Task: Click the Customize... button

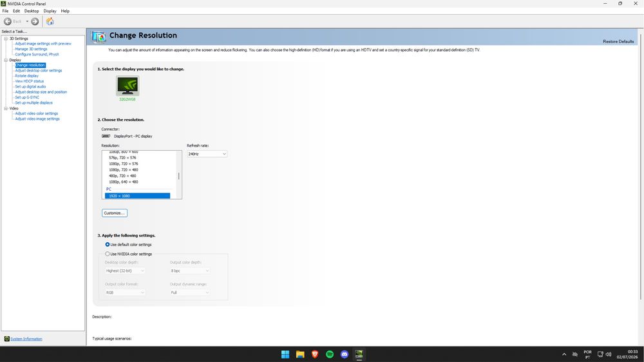Action: click(x=115, y=213)
